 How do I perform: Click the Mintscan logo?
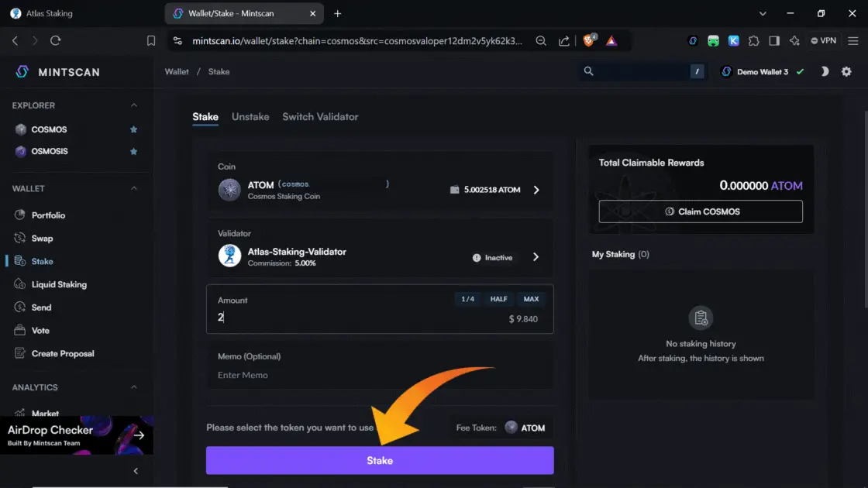coord(57,72)
